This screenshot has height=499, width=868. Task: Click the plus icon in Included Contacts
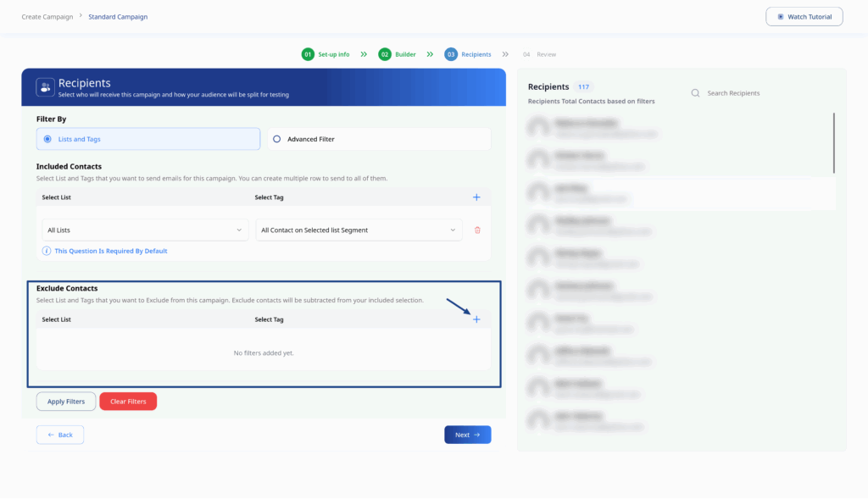point(476,197)
